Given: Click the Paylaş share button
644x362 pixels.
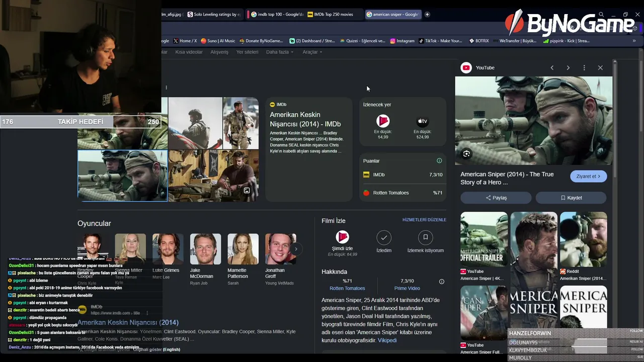Looking at the screenshot, I should (x=496, y=198).
